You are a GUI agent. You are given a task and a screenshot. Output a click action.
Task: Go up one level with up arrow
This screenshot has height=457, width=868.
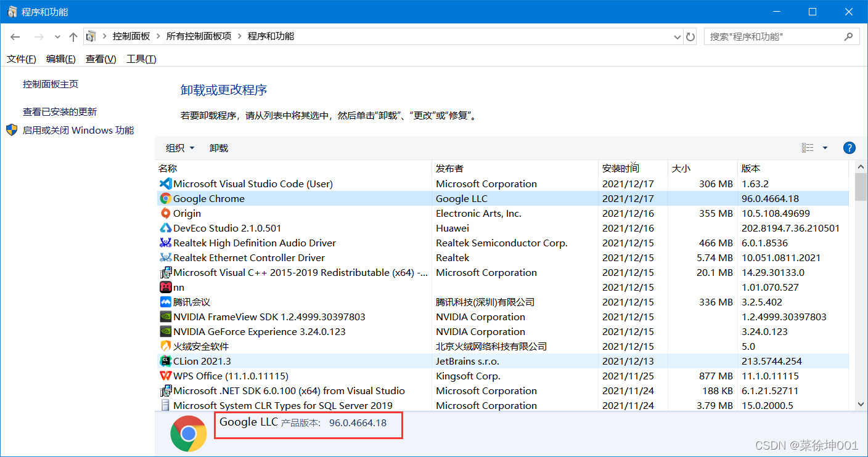pyautogui.click(x=73, y=37)
